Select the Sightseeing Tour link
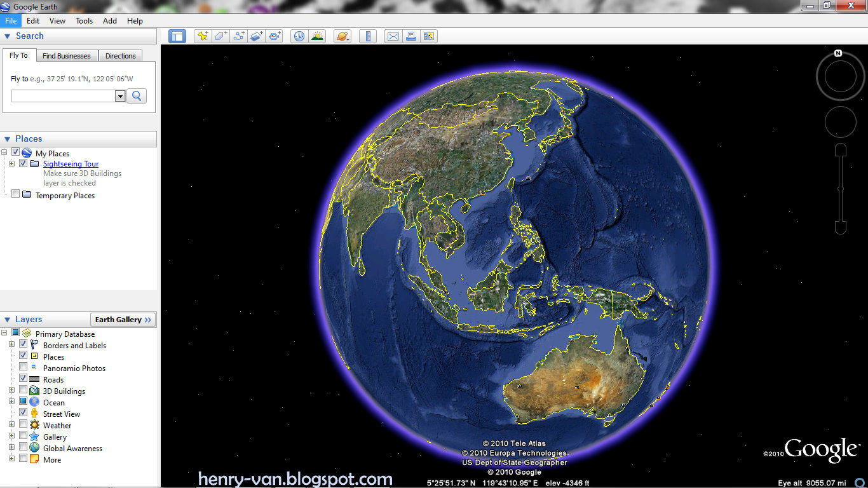The width and height of the screenshot is (868, 488). (x=71, y=163)
